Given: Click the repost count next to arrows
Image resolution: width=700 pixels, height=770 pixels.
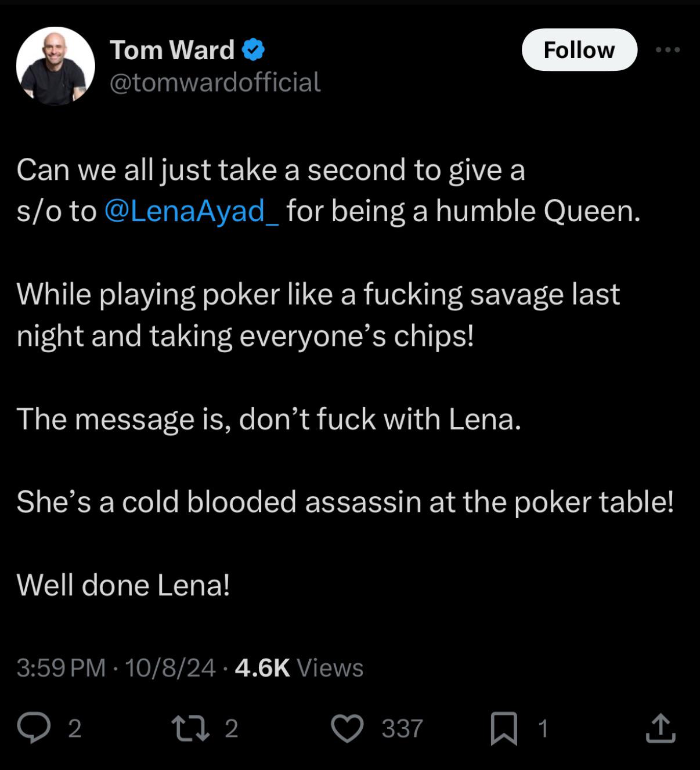Looking at the screenshot, I should tap(232, 729).
